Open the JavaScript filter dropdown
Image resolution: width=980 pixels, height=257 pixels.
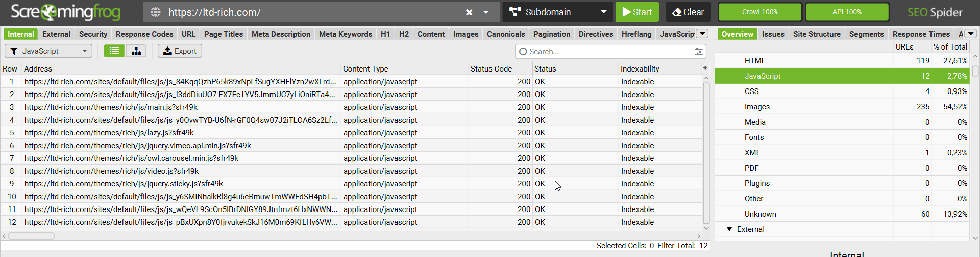coord(48,51)
